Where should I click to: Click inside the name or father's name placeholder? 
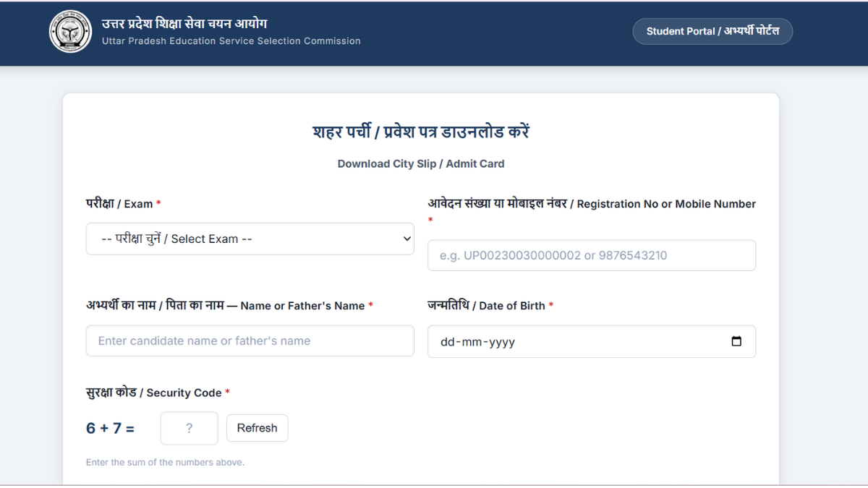click(250, 341)
